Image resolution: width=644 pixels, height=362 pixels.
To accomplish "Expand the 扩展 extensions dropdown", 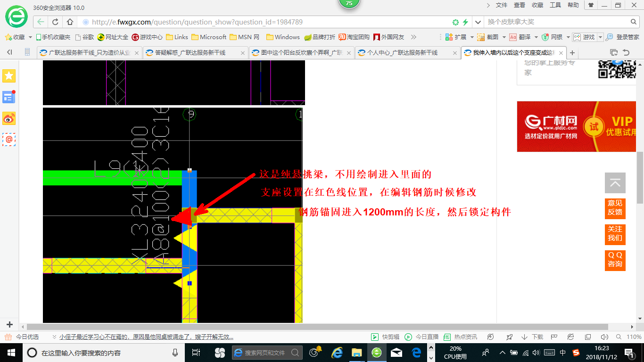I will tap(472, 37).
